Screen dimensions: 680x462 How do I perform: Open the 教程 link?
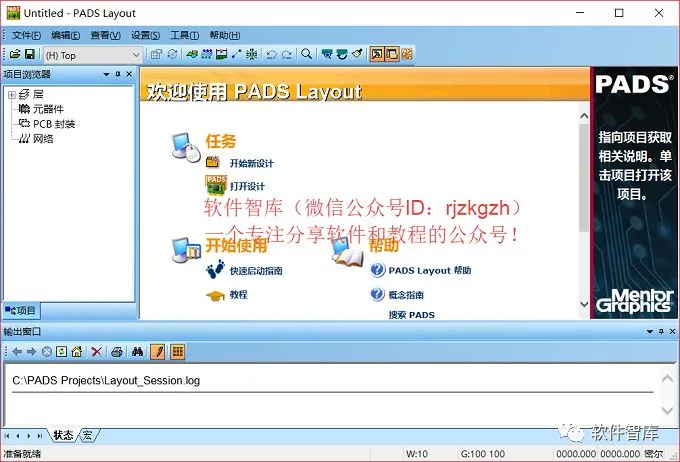239,295
